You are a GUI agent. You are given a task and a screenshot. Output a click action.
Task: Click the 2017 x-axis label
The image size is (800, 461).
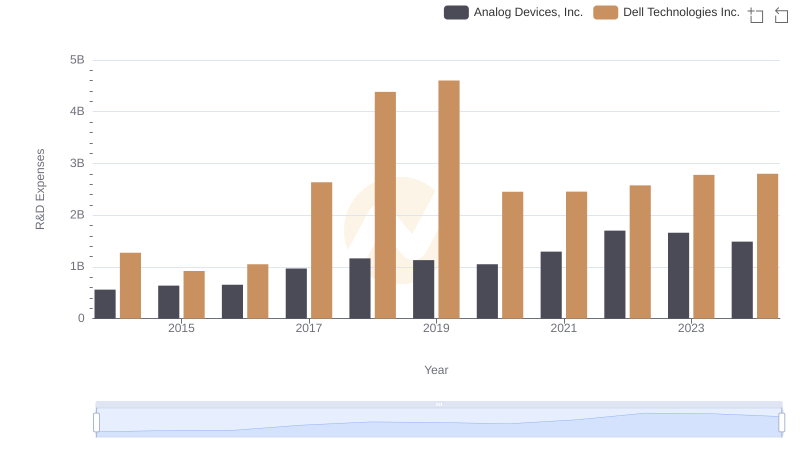(309, 328)
